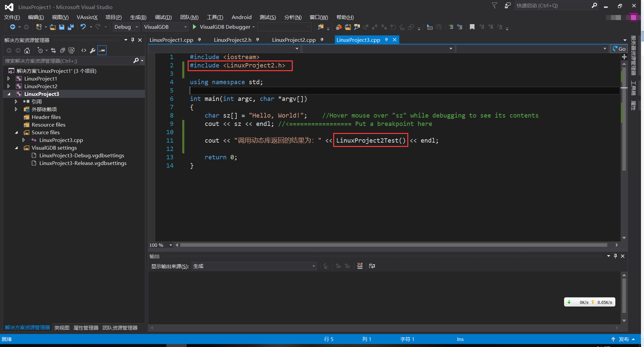Open the output source dropdown showing 生成

(254, 266)
